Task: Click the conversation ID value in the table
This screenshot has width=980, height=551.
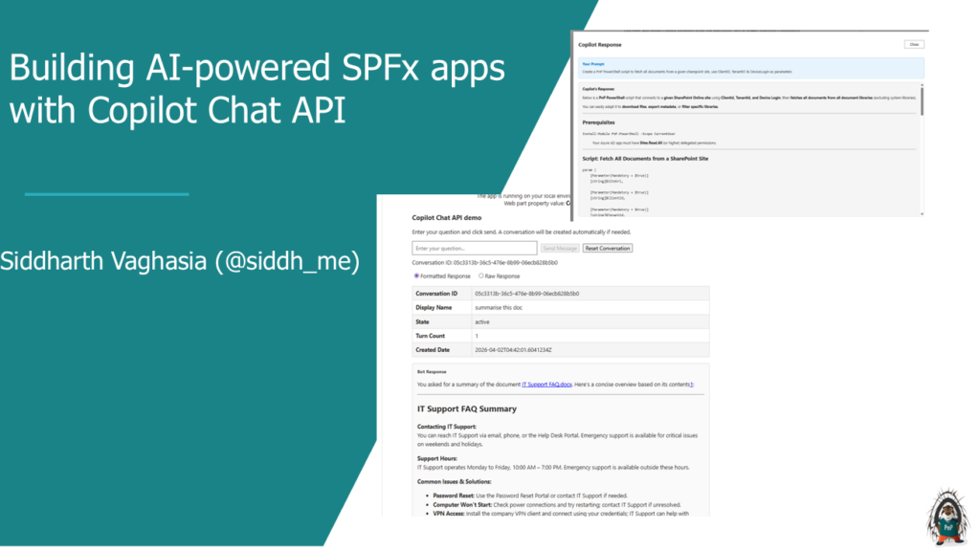Action: (x=527, y=294)
